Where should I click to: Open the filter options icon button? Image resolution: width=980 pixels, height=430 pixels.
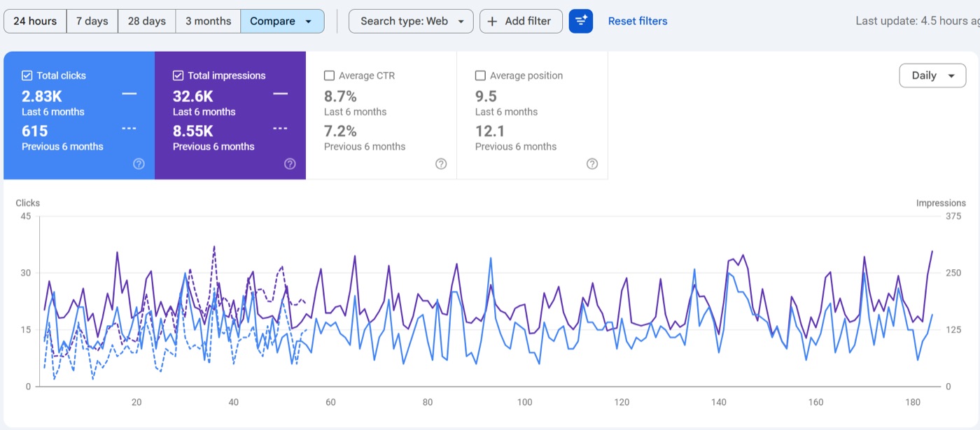[581, 21]
